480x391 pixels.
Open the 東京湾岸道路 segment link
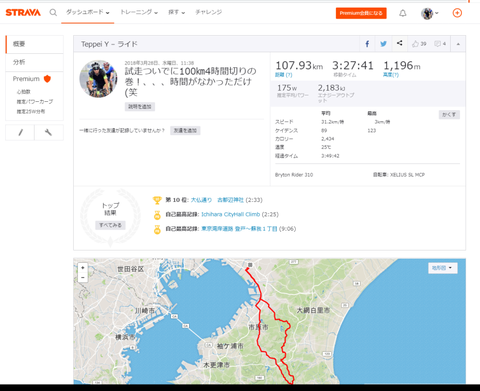[x=239, y=229]
